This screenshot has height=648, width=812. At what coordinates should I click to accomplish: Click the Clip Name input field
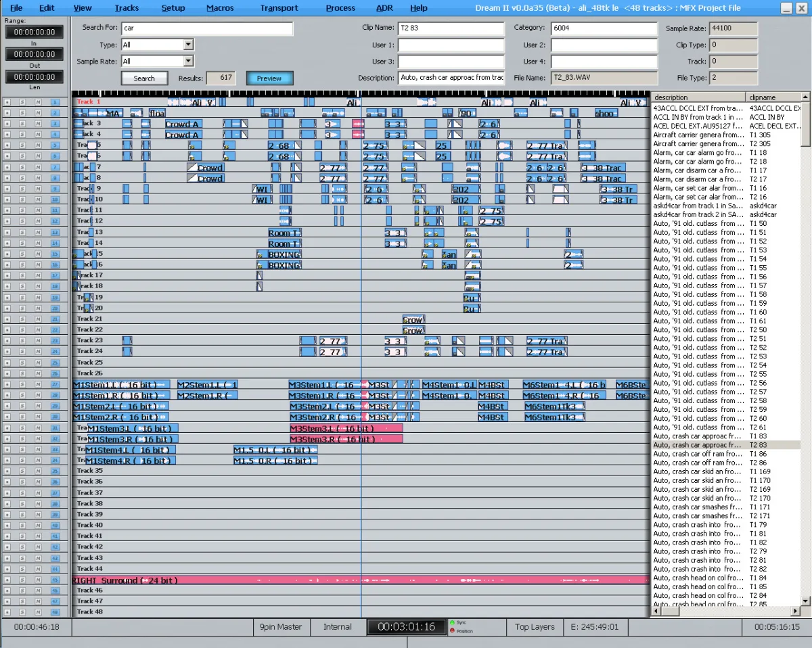[x=451, y=28]
